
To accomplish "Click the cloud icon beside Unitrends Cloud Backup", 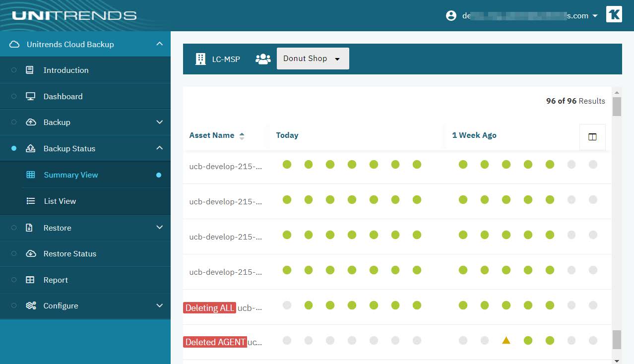I will click(x=15, y=44).
